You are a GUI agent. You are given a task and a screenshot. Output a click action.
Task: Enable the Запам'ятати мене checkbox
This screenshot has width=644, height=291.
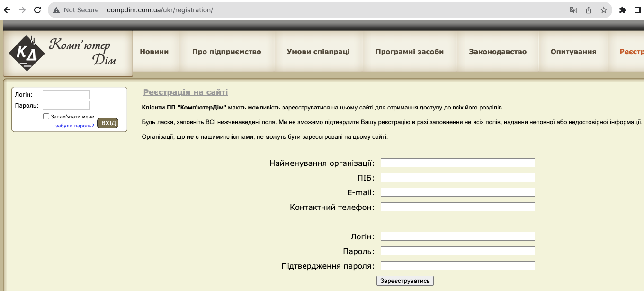pos(46,116)
